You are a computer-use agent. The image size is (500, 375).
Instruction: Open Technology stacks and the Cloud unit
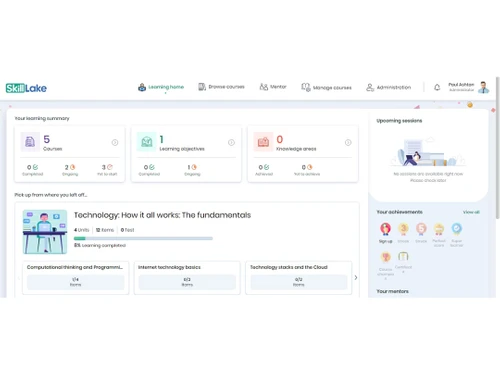tap(299, 278)
